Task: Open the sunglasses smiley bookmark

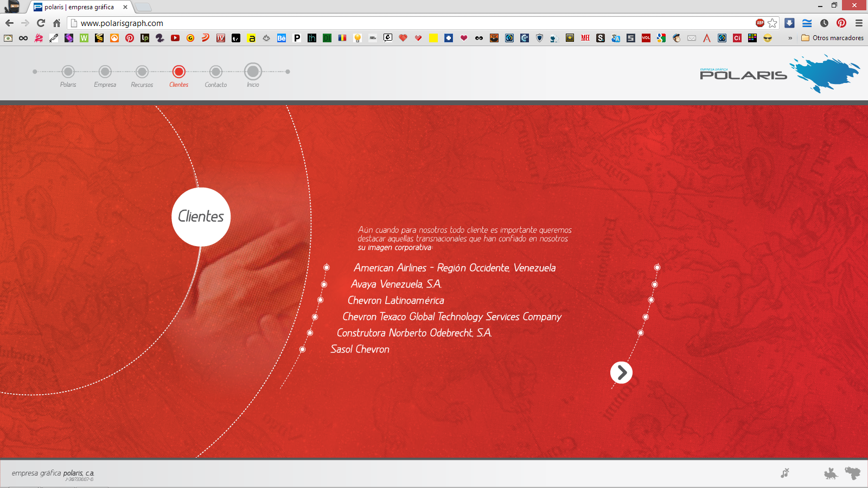Action: 768,38
